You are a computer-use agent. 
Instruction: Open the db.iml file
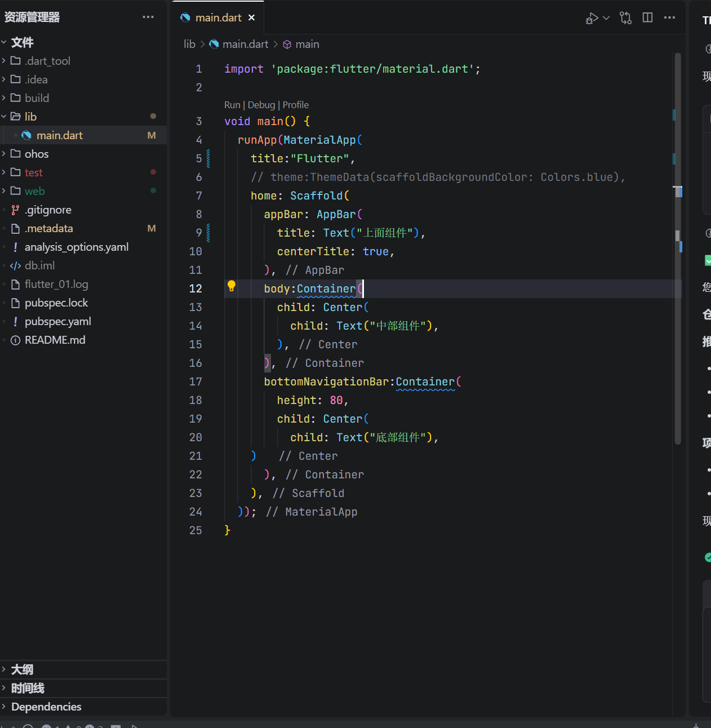click(83, 265)
